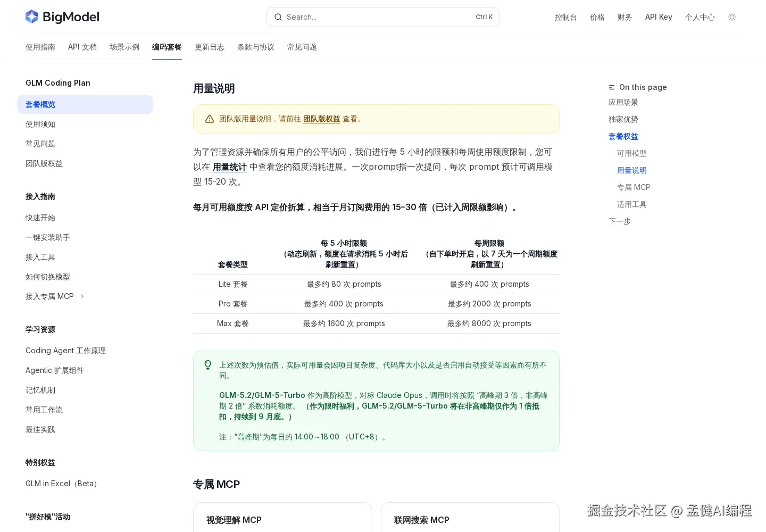This screenshot has height=532, width=766.
Task: Toggle light/dark theme sun icon
Action: click(x=732, y=17)
